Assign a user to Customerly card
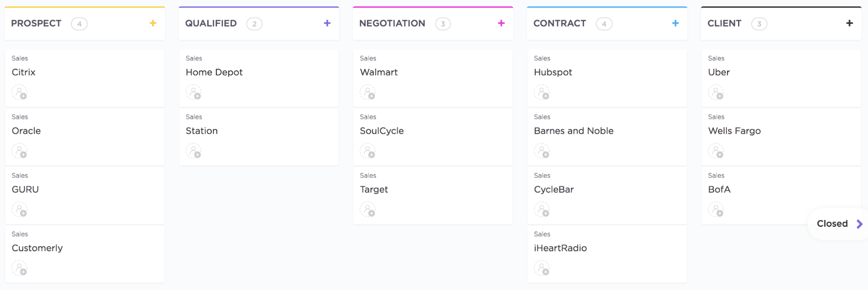The height and width of the screenshot is (290, 868). click(x=20, y=268)
